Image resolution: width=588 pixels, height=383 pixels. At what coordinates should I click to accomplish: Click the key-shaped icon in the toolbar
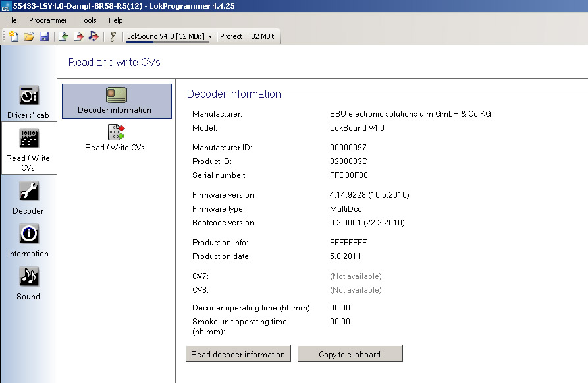point(113,36)
